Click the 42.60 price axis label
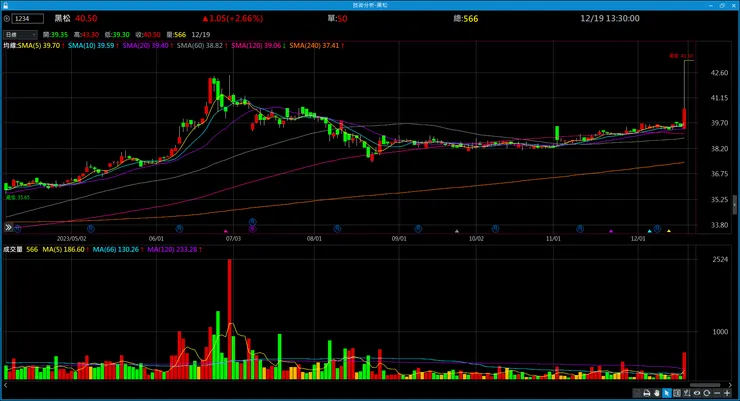Screen dimensions: 740x401 click(719, 73)
